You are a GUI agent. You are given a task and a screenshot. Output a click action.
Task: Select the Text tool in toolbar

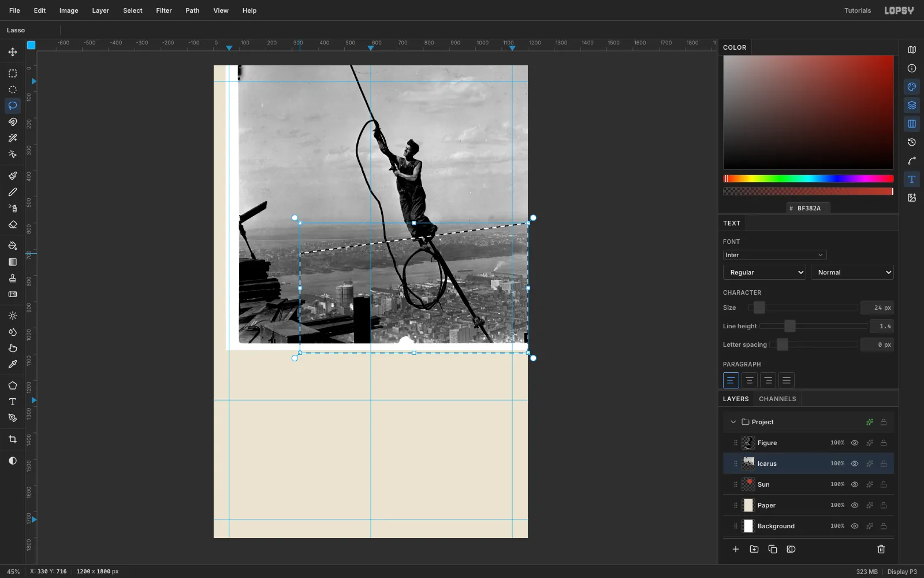13,402
